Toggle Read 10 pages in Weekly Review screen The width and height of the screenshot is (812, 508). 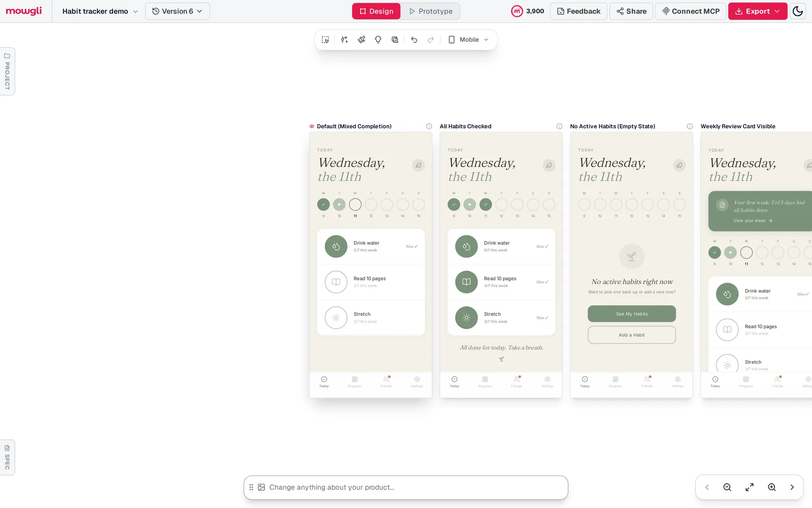click(727, 330)
